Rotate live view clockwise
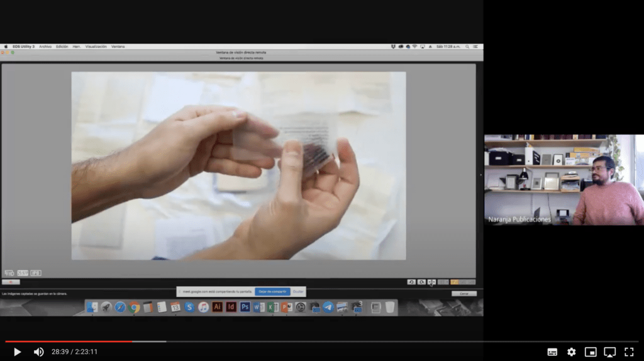This screenshot has height=361, width=644. [x=421, y=282]
